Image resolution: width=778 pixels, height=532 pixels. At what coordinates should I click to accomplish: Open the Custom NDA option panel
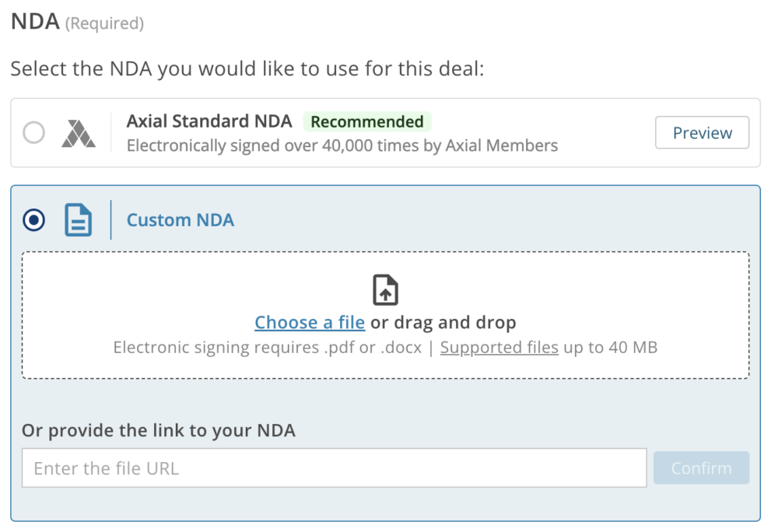[x=180, y=219]
